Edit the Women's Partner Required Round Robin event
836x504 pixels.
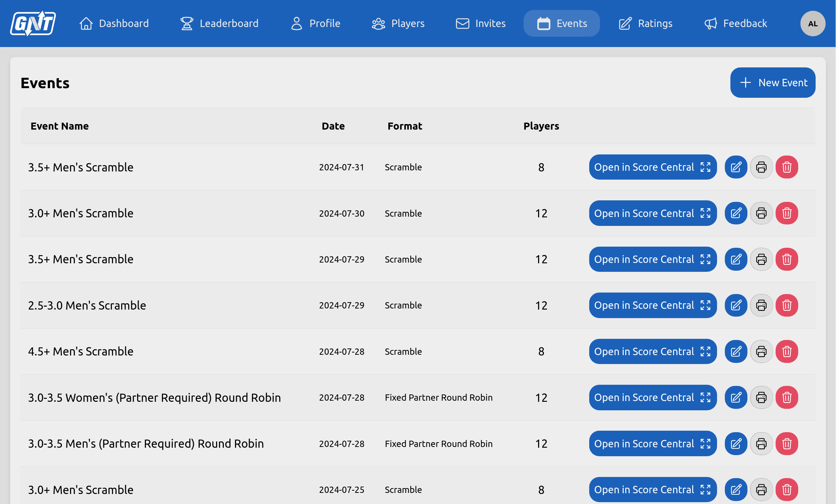pos(736,397)
